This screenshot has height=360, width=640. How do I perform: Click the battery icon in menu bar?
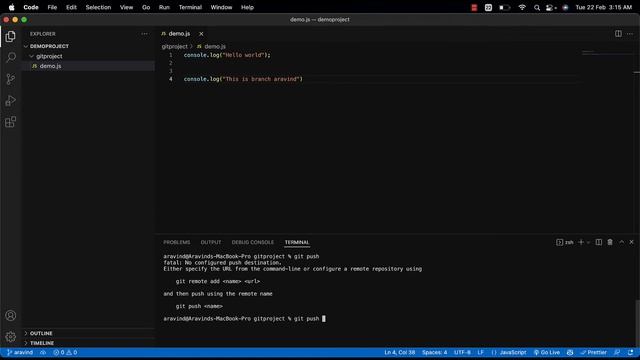click(504, 7)
